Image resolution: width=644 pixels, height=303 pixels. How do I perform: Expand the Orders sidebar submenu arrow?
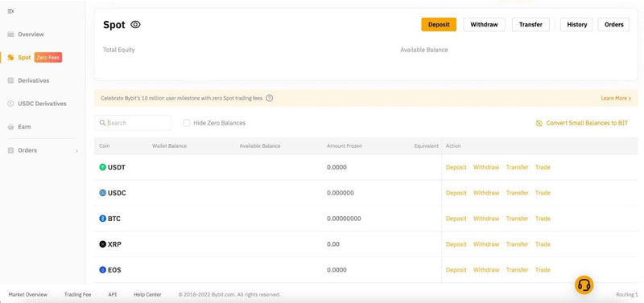76,151
